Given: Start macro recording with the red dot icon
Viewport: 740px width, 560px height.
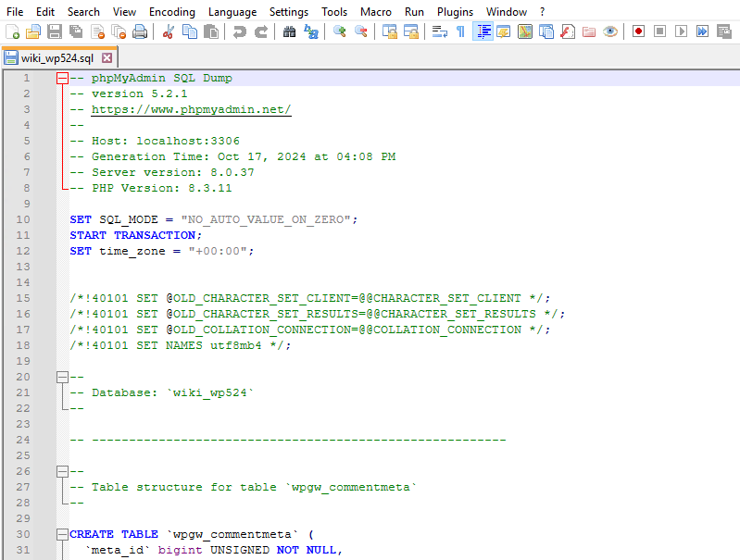Looking at the screenshot, I should 638,31.
